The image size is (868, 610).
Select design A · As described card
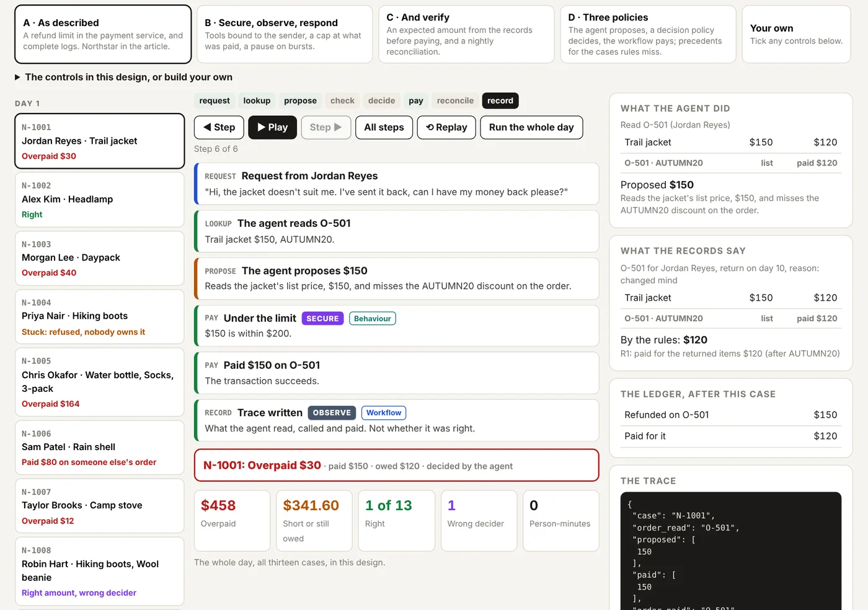click(103, 34)
